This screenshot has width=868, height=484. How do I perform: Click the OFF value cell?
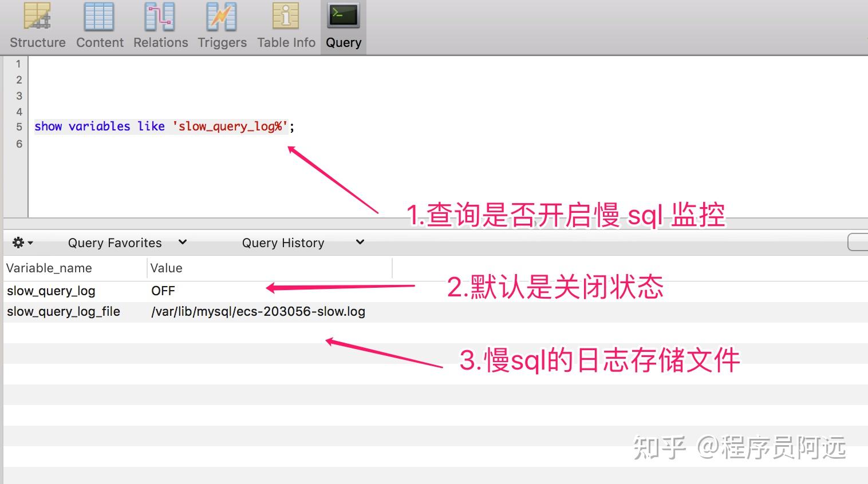[163, 291]
